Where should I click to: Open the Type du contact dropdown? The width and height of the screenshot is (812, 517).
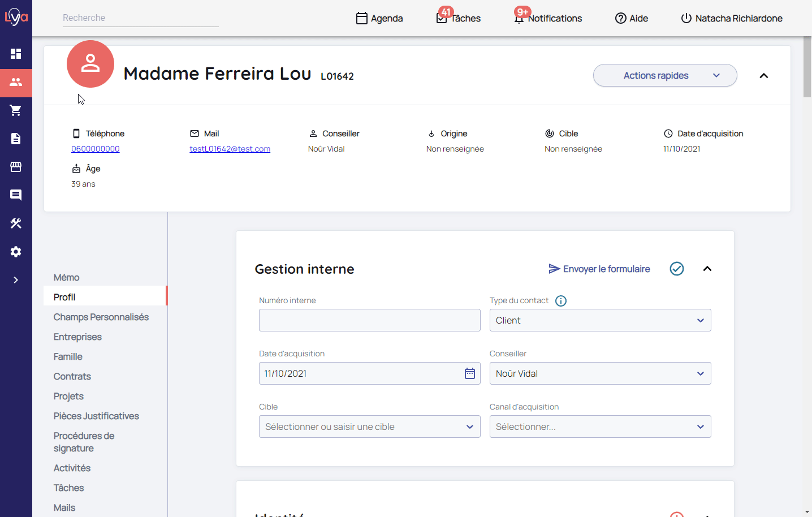[x=599, y=320]
